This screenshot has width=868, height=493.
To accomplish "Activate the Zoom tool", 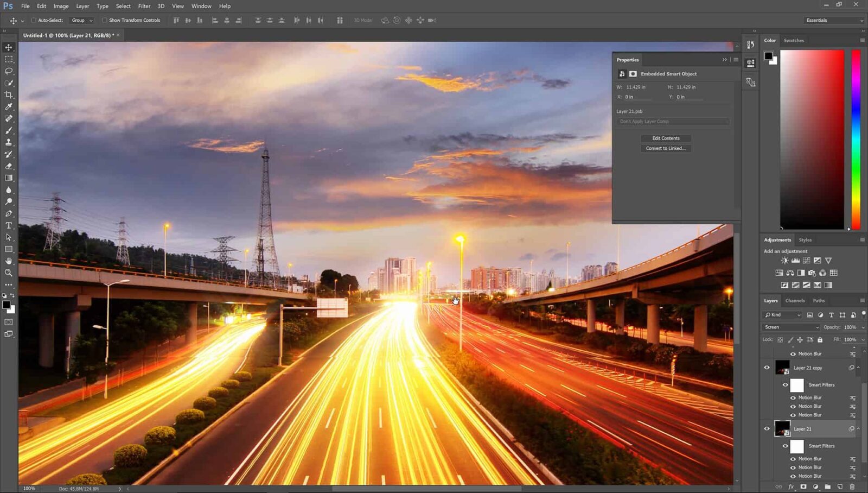I will point(9,273).
